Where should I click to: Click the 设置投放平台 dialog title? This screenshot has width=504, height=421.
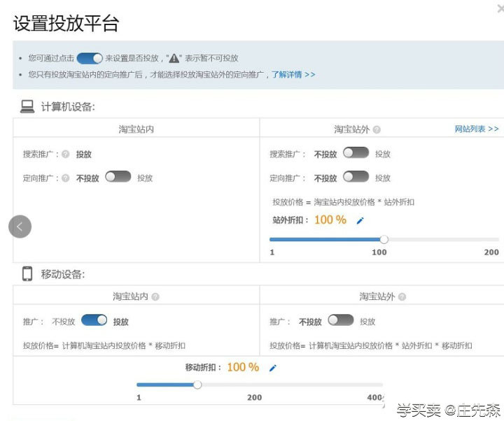click(x=66, y=24)
